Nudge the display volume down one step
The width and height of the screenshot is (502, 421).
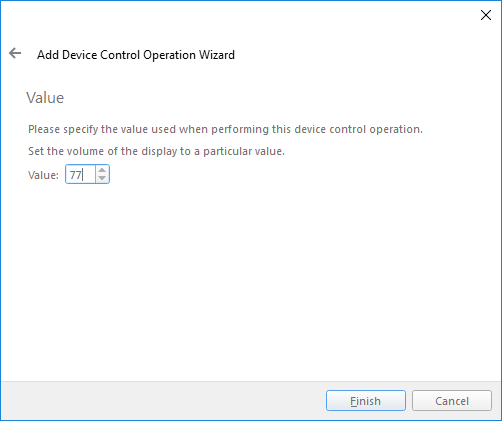(x=102, y=178)
